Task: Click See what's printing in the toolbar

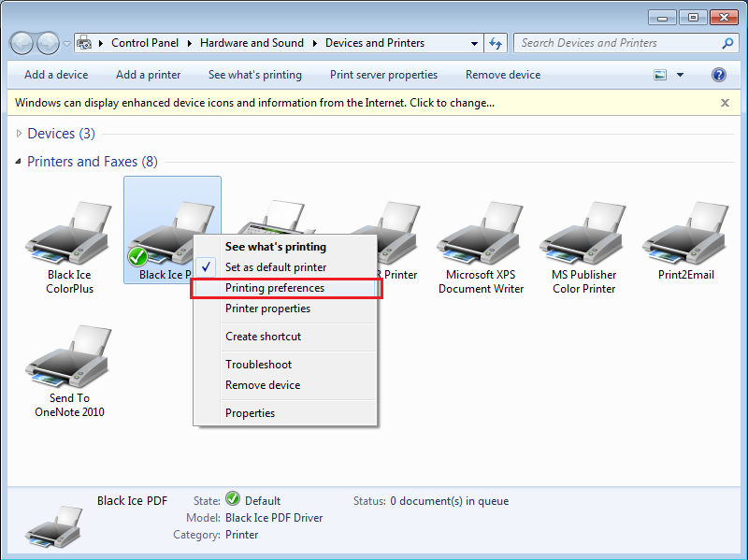Action: coord(255,75)
